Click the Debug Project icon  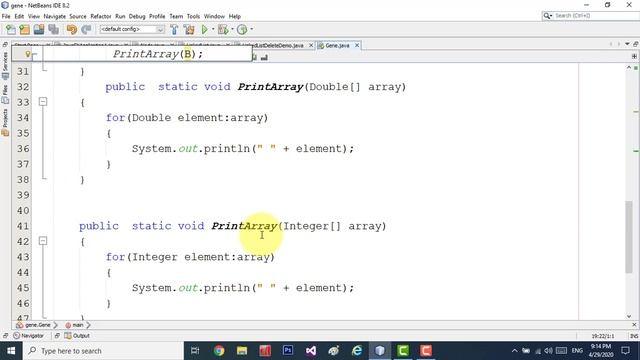coord(223,29)
